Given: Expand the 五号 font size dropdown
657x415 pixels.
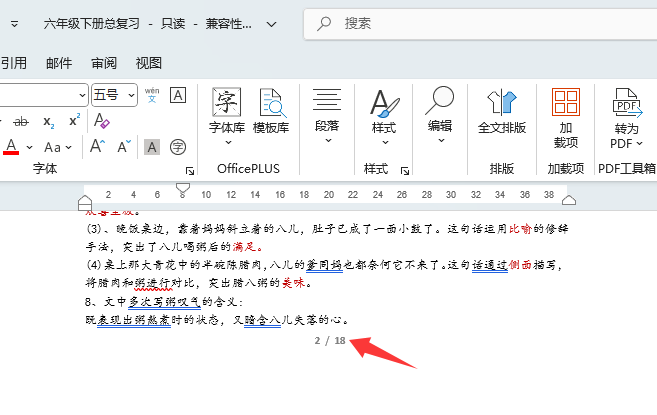Looking at the screenshot, I should point(131,95).
